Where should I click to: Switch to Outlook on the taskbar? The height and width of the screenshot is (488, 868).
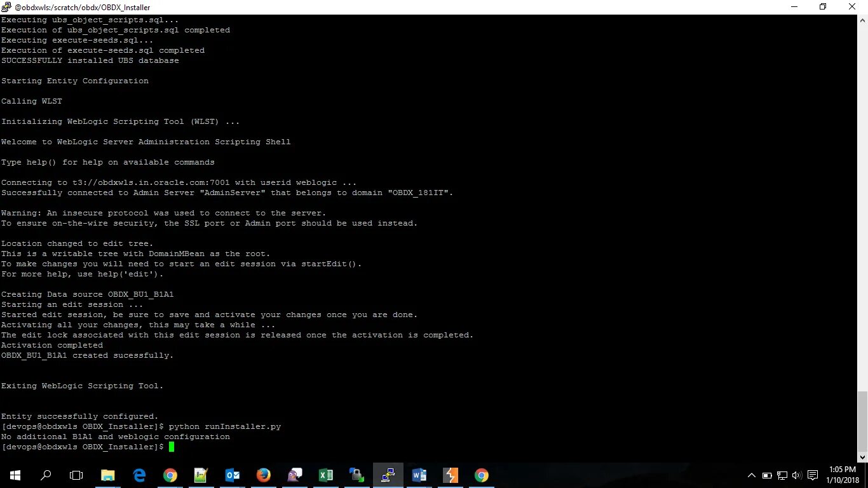tap(233, 475)
